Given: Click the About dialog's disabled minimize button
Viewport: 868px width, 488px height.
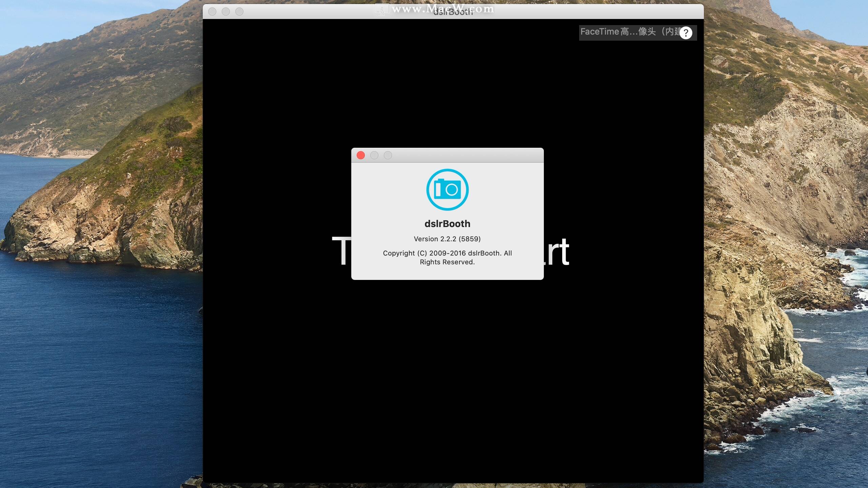Looking at the screenshot, I should pyautogui.click(x=374, y=155).
